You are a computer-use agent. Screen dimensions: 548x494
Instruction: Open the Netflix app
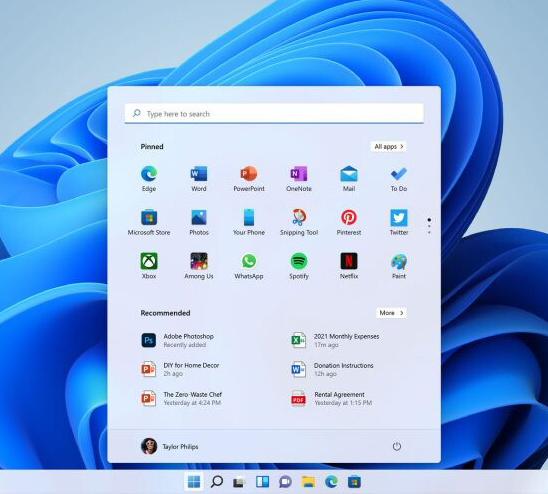[x=349, y=266]
